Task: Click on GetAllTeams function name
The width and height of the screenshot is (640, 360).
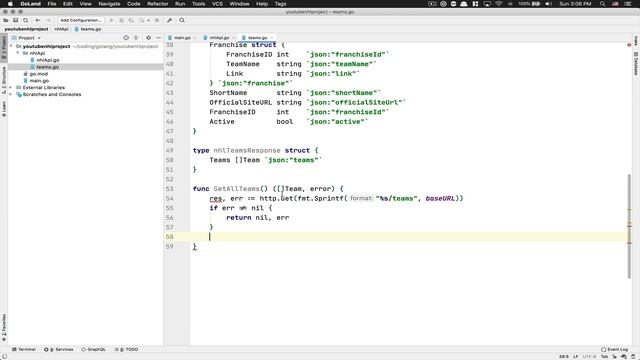Action: point(236,189)
